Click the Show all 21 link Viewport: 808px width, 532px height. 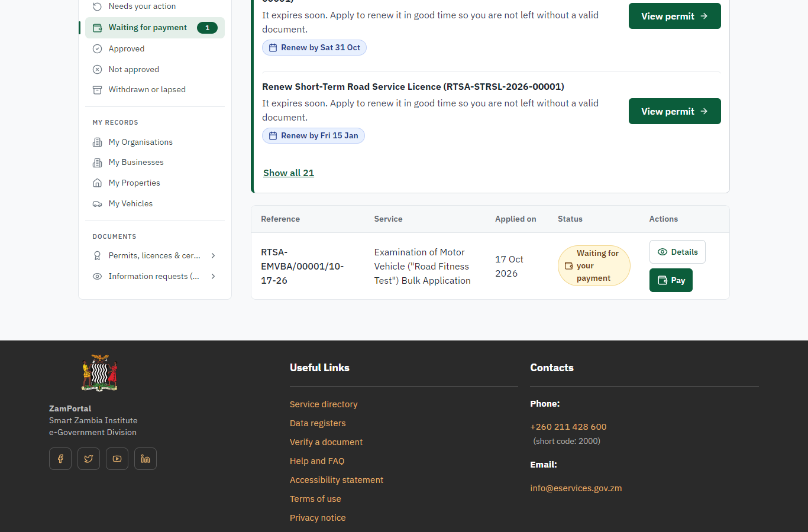pos(289,173)
